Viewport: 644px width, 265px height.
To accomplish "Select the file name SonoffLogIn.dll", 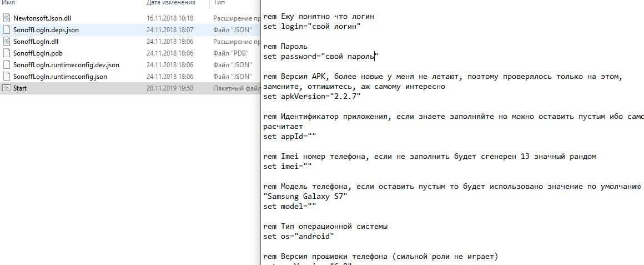I will click(36, 42).
